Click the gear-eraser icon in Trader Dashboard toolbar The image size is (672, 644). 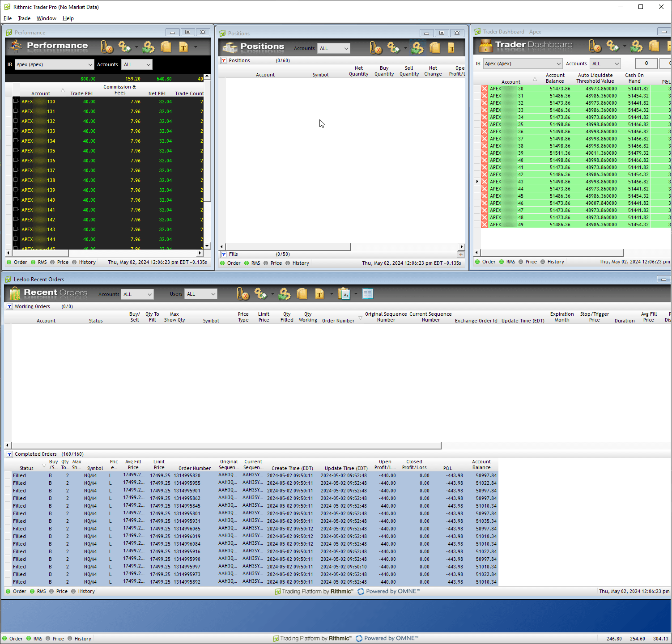point(612,46)
